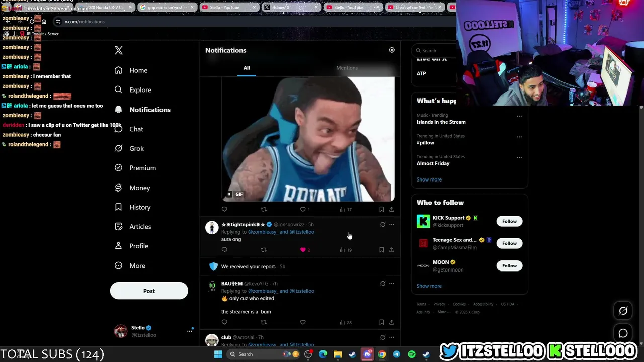Open Spotify from the taskbar

coord(412,354)
